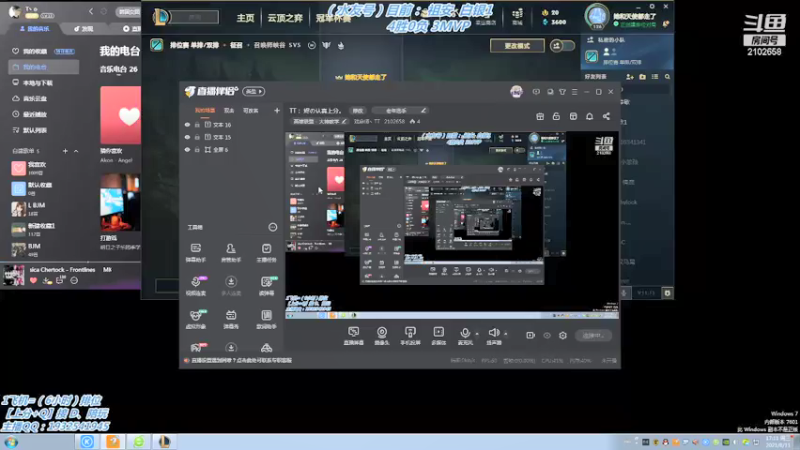Switch to the third scene tab in companion

(x=251, y=110)
